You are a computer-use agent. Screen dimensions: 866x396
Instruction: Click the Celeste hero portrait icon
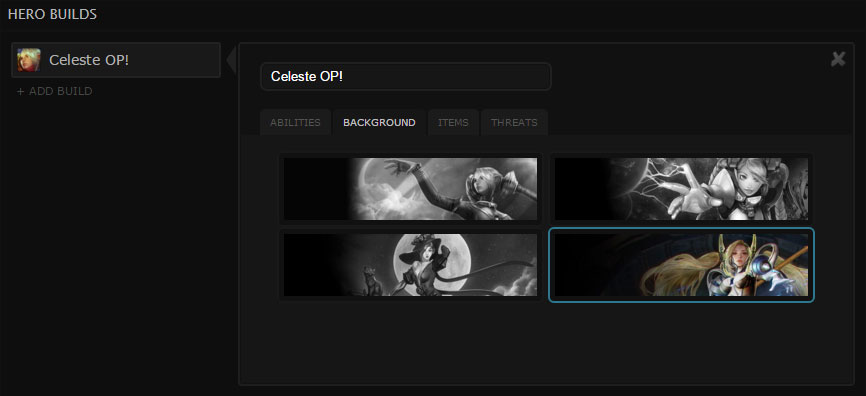pos(29,60)
